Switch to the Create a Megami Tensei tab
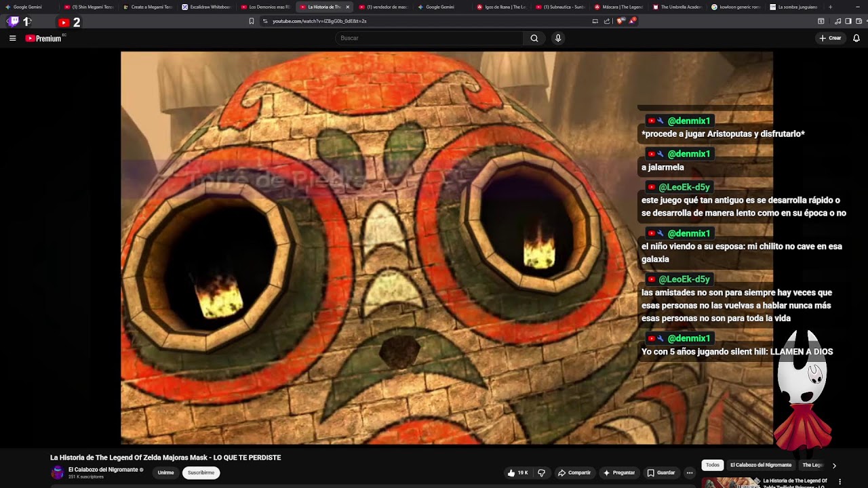Screen dimensions: 868x488 (x=148, y=7)
